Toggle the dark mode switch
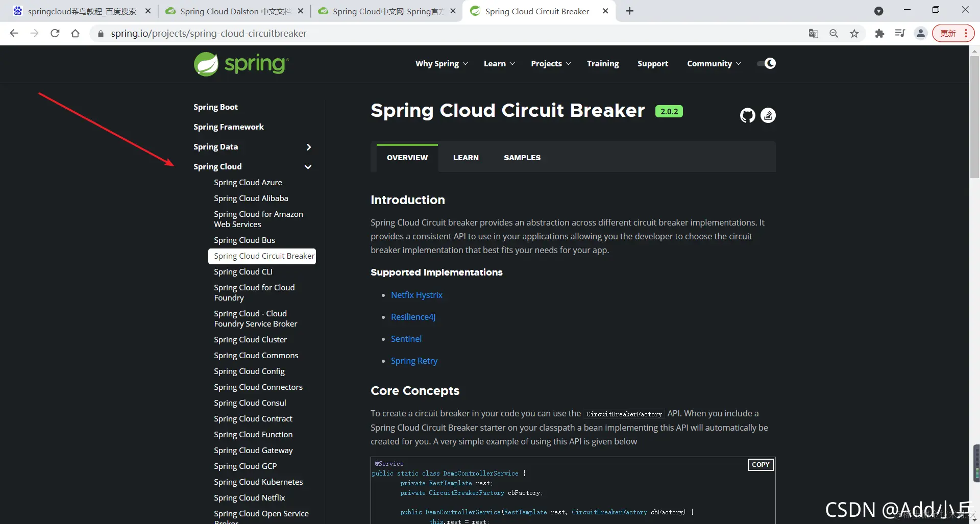The image size is (980, 524). point(766,63)
